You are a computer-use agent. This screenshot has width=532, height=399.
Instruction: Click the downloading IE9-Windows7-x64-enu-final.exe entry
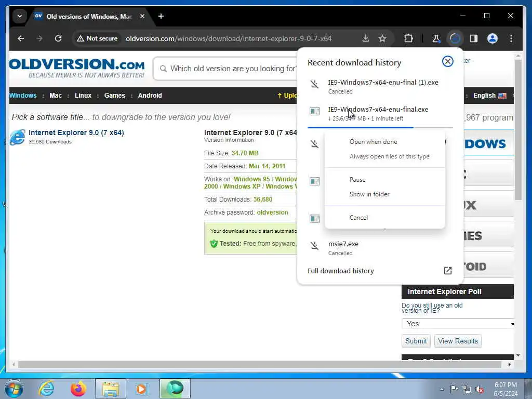[x=380, y=114]
